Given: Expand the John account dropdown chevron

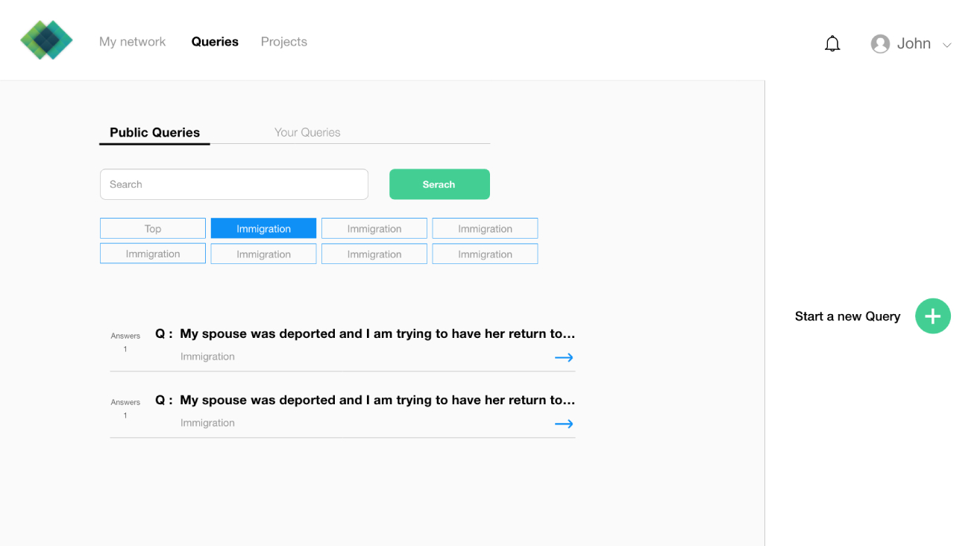Looking at the screenshot, I should pyautogui.click(x=947, y=45).
